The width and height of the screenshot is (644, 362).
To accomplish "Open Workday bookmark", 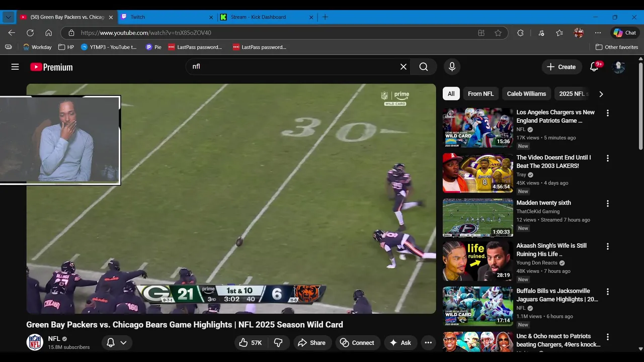I will click(x=37, y=47).
